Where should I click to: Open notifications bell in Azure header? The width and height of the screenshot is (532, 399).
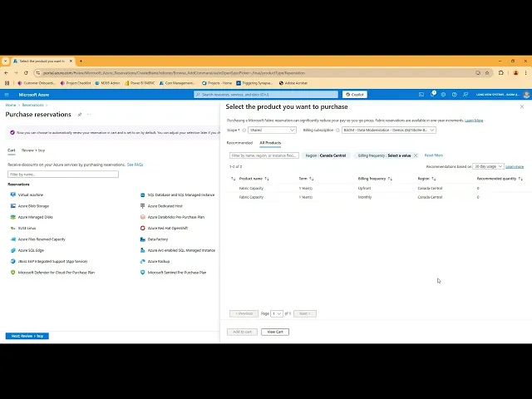click(x=432, y=94)
